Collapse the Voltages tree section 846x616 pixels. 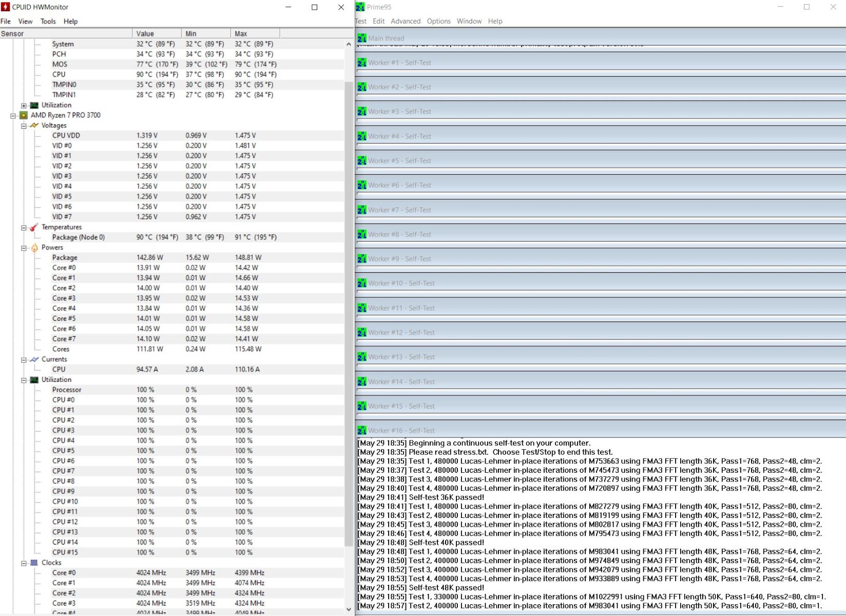(24, 126)
